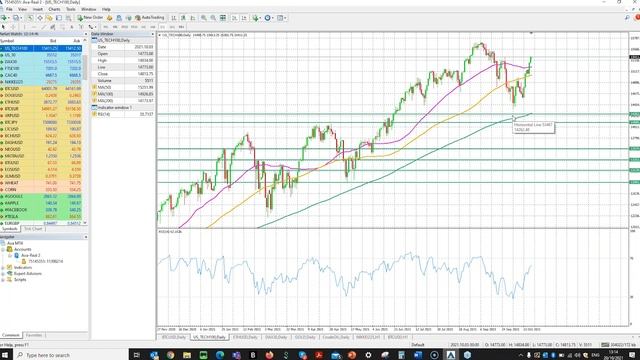Close the Data Window panel

point(153,34)
